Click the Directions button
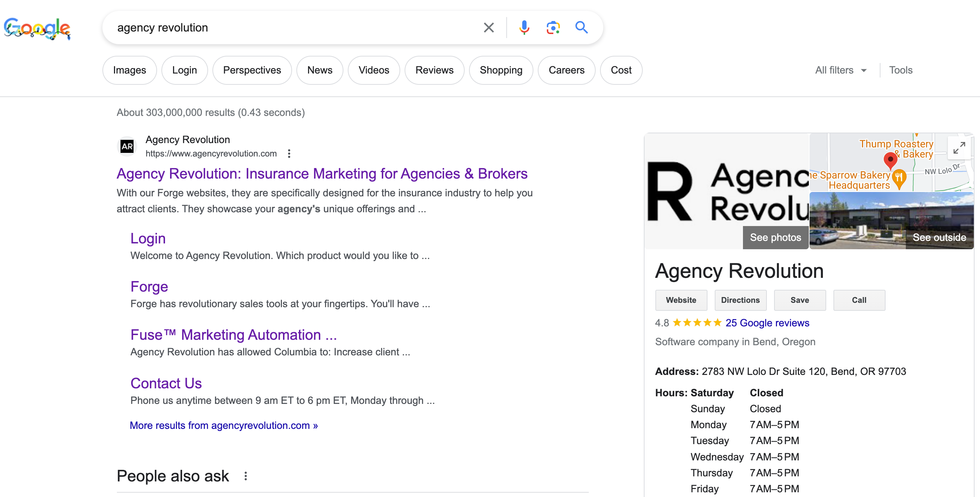The image size is (980, 497). (740, 300)
